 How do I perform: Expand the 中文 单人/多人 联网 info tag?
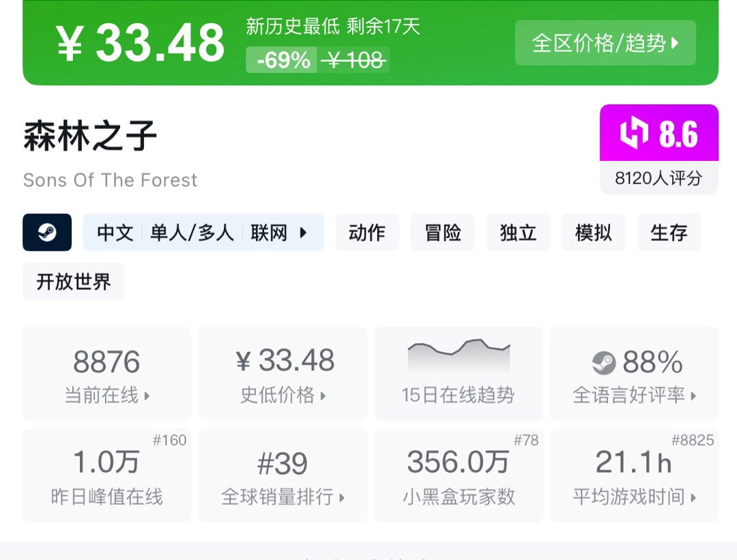(x=203, y=233)
